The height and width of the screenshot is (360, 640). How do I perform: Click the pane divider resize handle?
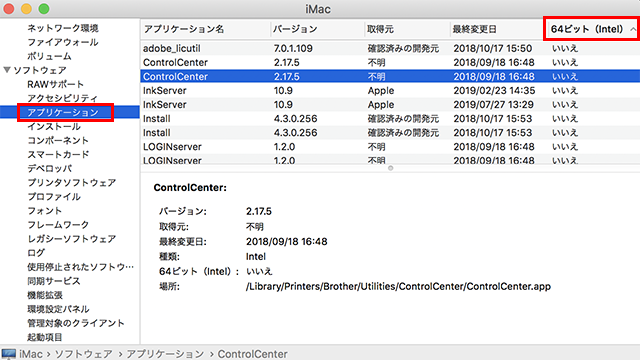(391, 168)
